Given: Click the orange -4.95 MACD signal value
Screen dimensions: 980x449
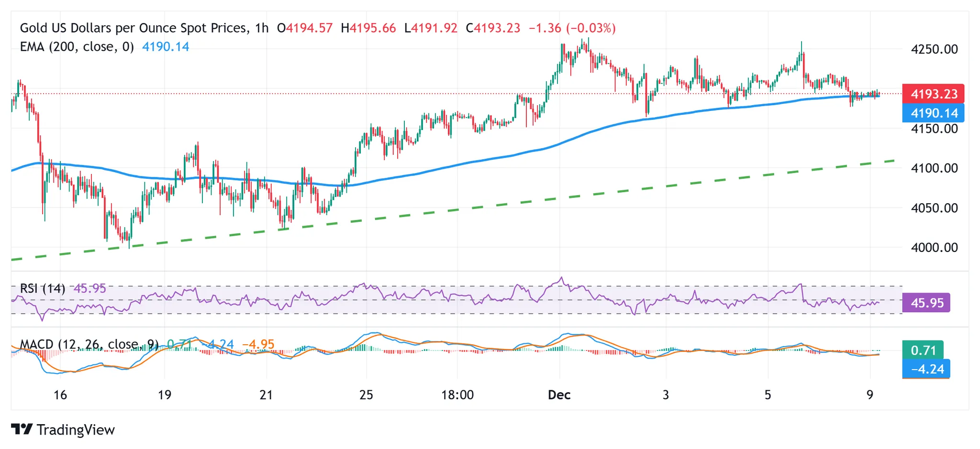Looking at the screenshot, I should (258, 344).
